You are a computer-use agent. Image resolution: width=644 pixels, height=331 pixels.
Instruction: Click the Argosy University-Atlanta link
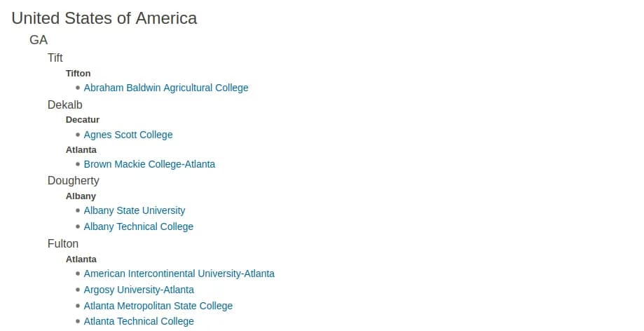click(139, 290)
